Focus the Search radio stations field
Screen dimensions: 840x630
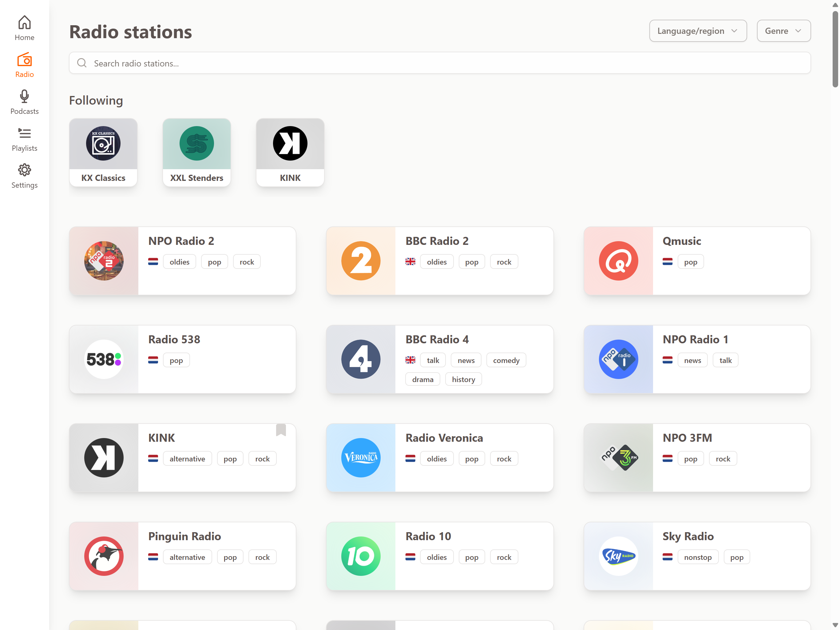(x=440, y=63)
